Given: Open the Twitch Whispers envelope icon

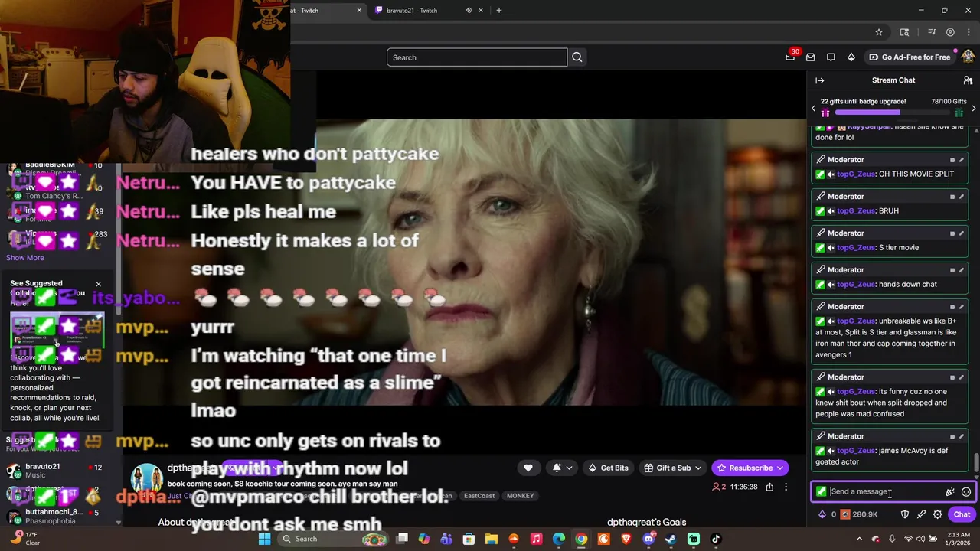Looking at the screenshot, I should [x=810, y=57].
